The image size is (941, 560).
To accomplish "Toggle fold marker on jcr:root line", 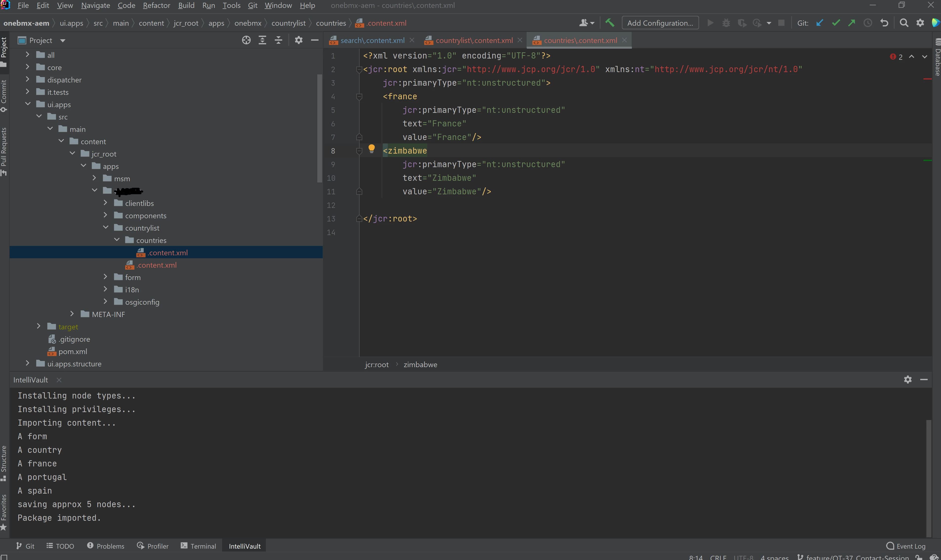I will pyautogui.click(x=360, y=69).
